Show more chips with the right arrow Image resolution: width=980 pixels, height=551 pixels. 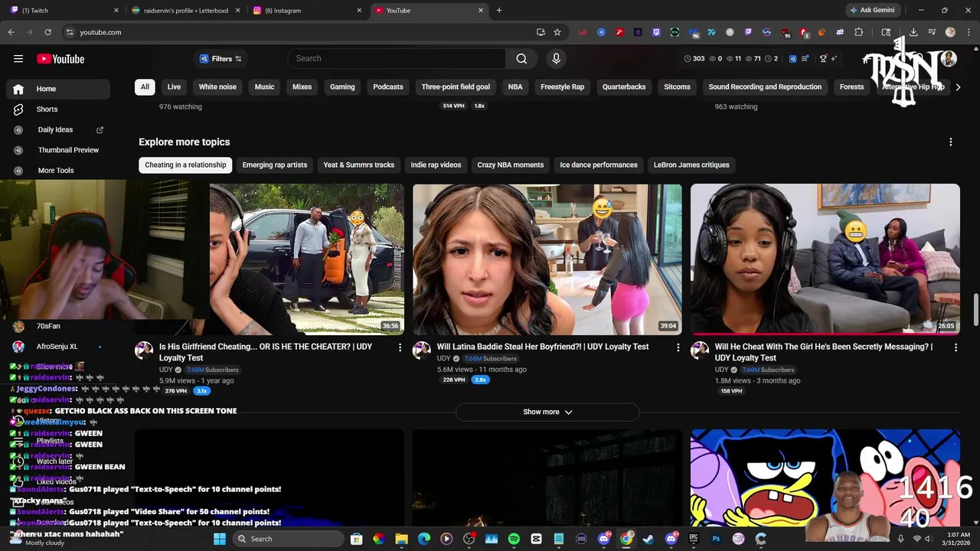(x=958, y=87)
